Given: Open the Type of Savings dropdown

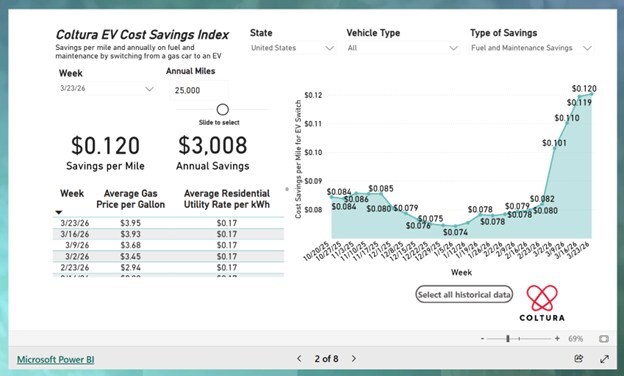Looking at the screenshot, I should click(531, 48).
